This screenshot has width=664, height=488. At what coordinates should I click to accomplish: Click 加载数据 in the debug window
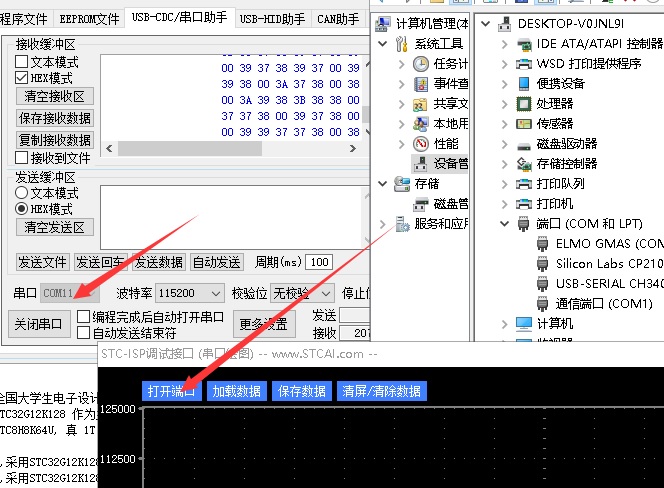pos(237,391)
